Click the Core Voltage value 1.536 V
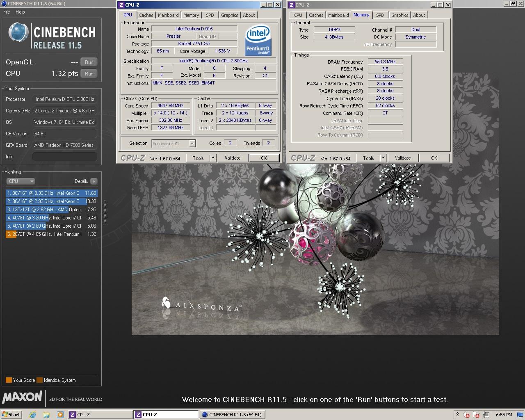The width and height of the screenshot is (525, 420). [222, 51]
